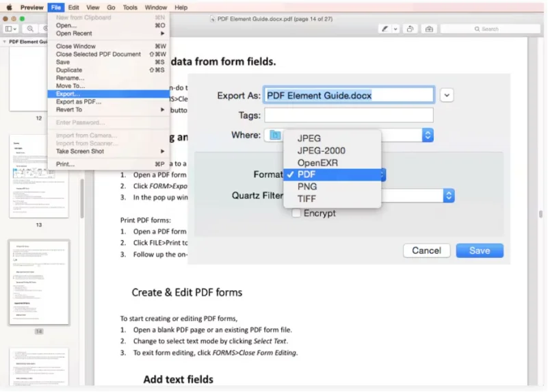
Task: Click the folder icon in Where field
Action: 275,135
